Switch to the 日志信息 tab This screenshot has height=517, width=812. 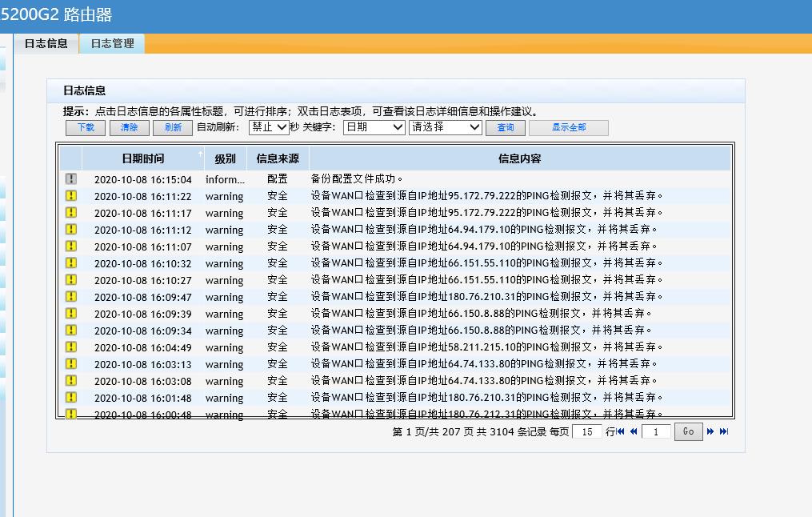click(46, 43)
